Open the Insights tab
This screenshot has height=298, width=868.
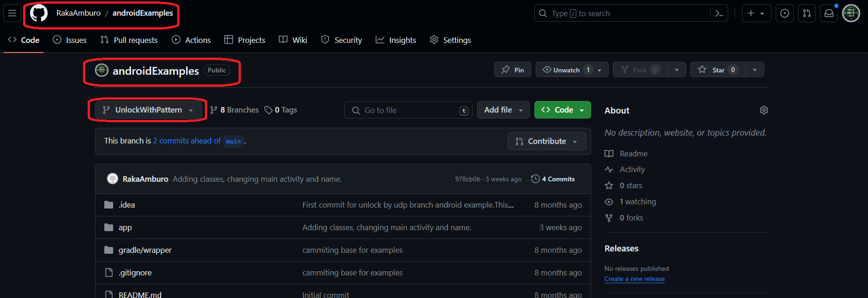(x=396, y=40)
